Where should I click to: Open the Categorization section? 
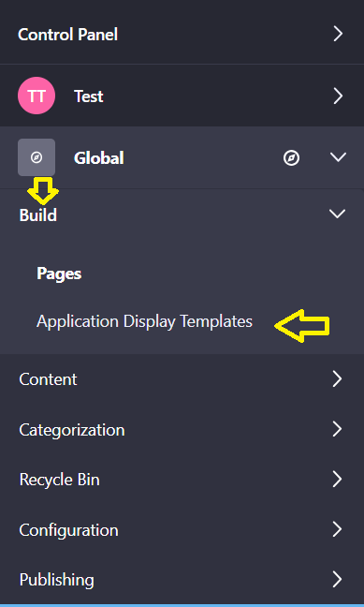tap(72, 430)
